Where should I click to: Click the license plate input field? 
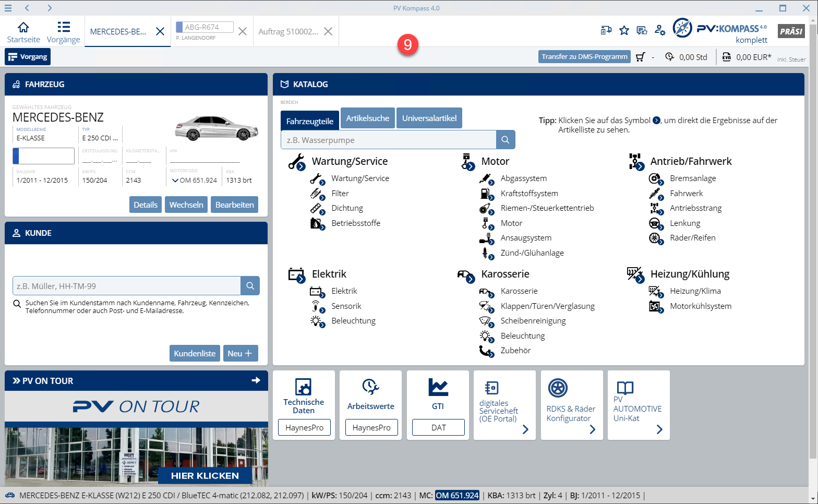pos(44,155)
